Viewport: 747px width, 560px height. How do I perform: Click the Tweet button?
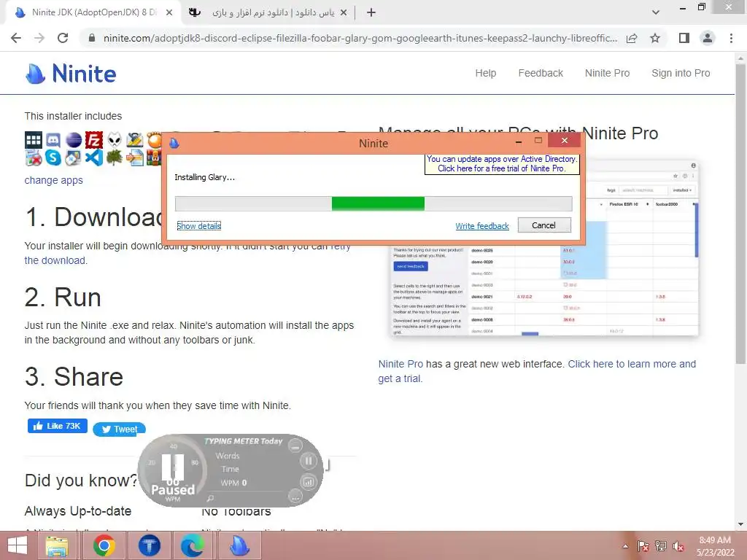(119, 429)
